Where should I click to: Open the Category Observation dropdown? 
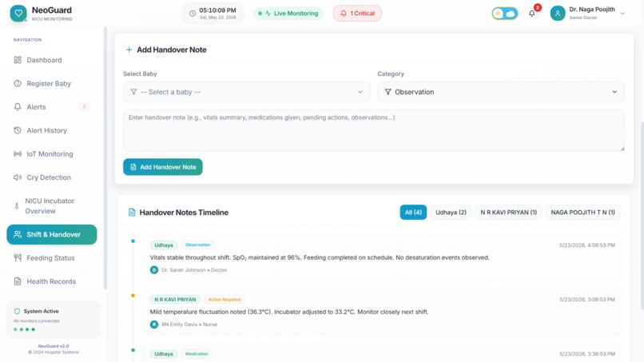[501, 92]
